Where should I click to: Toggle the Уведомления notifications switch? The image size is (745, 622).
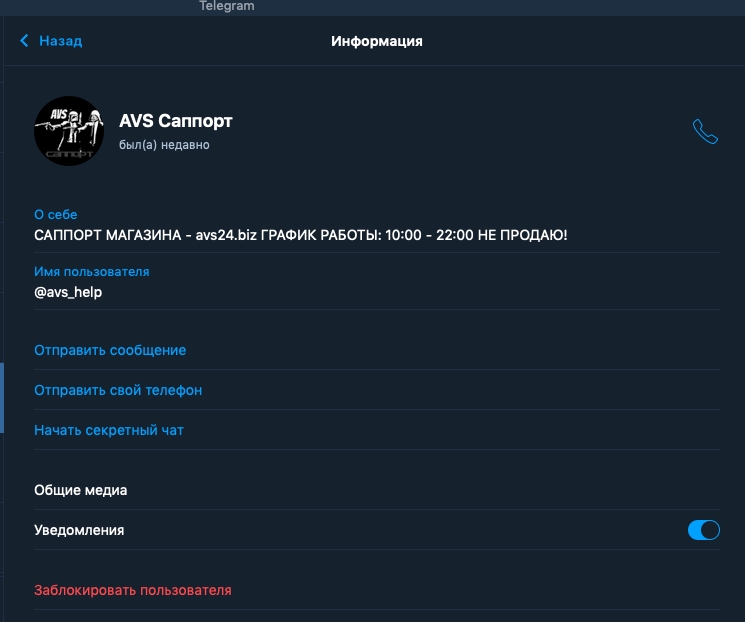(704, 530)
